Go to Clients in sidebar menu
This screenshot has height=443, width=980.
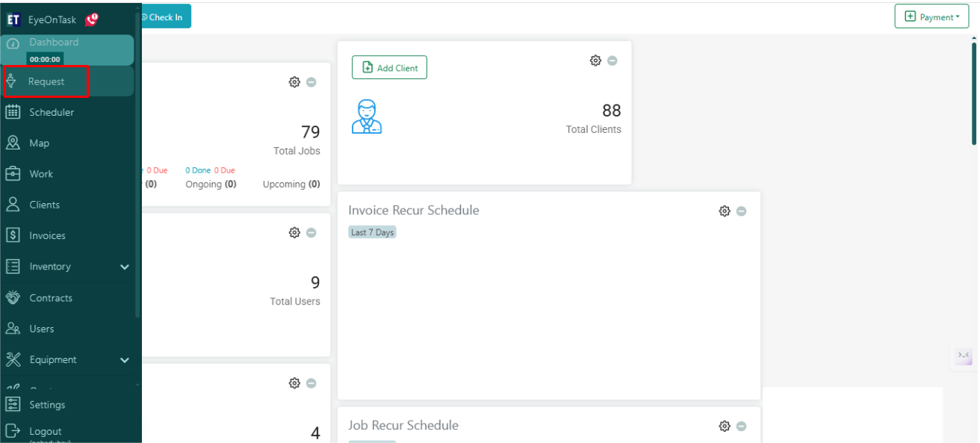pos(44,205)
